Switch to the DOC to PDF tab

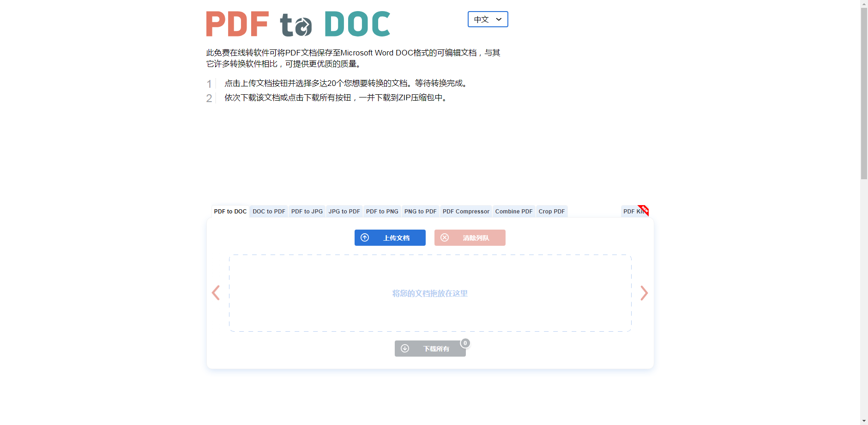pyautogui.click(x=269, y=212)
